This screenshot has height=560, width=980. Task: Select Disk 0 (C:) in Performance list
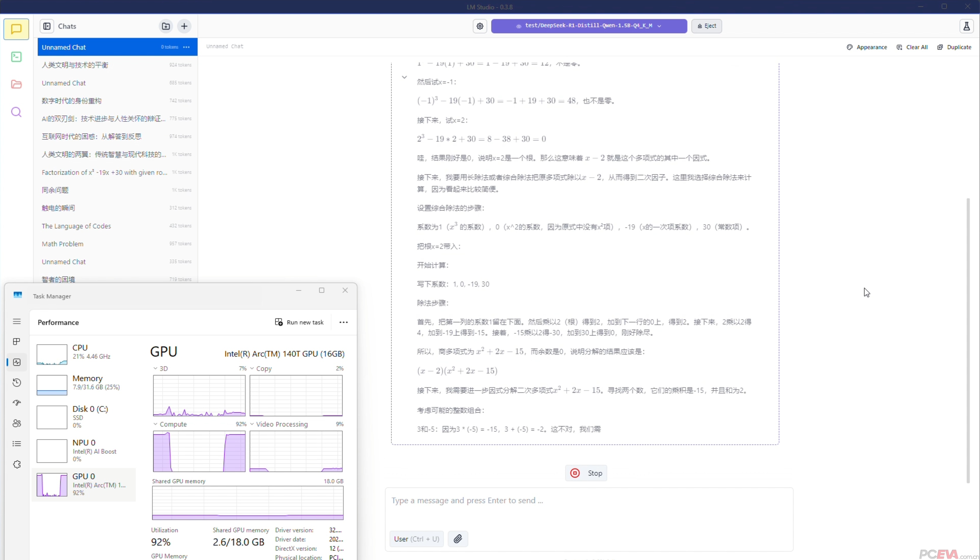pyautogui.click(x=84, y=417)
